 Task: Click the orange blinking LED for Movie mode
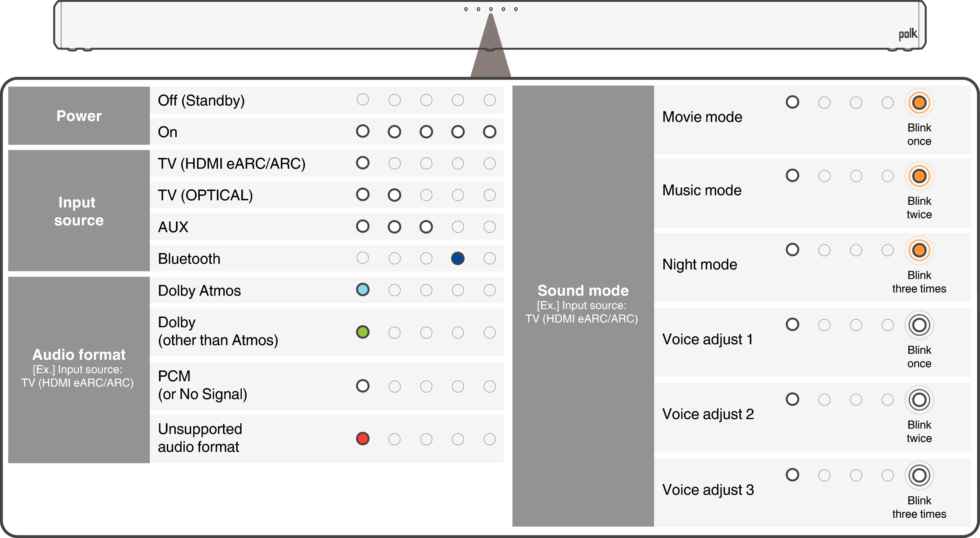pyautogui.click(x=919, y=103)
